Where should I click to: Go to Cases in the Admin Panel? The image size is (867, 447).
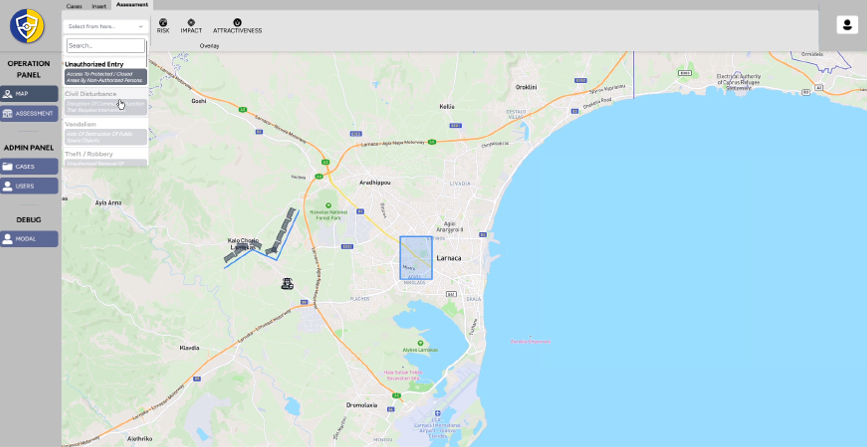pos(29,166)
